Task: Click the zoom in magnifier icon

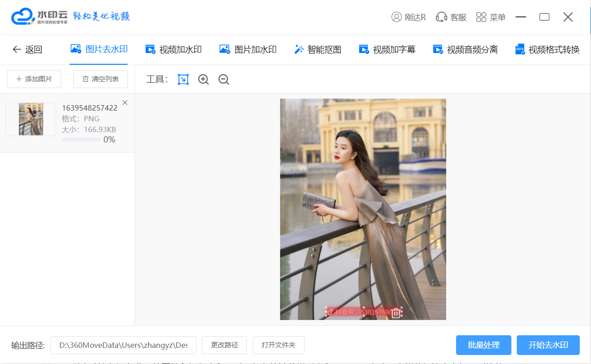Action: coord(204,80)
